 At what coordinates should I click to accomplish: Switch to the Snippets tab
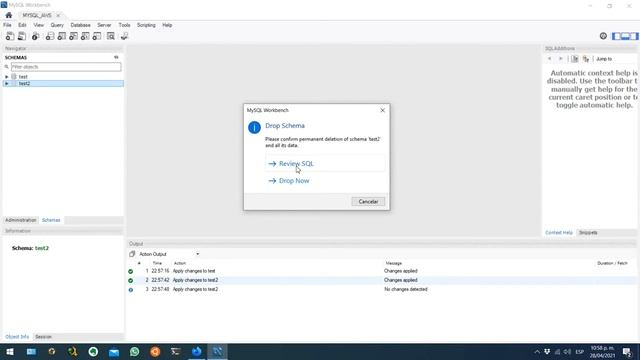588,233
